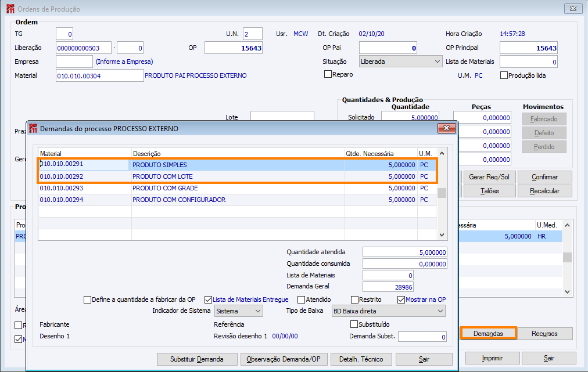
Task: Check the Substituído checkbox
Action: (353, 324)
